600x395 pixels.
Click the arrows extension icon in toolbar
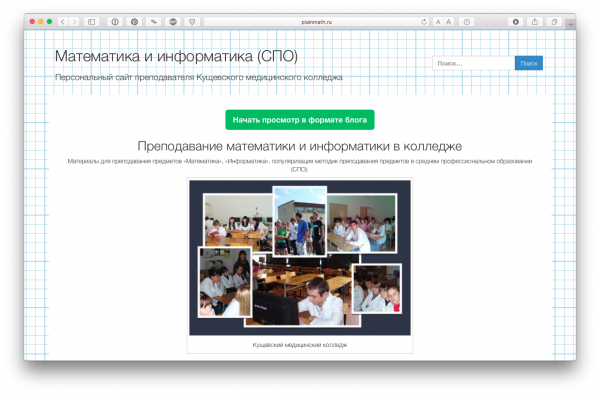click(x=153, y=22)
